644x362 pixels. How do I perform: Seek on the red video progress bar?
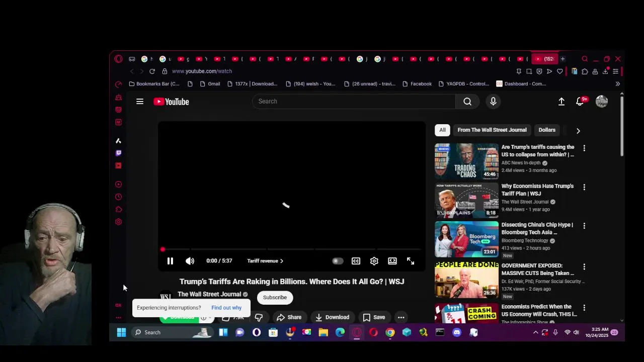click(292, 249)
